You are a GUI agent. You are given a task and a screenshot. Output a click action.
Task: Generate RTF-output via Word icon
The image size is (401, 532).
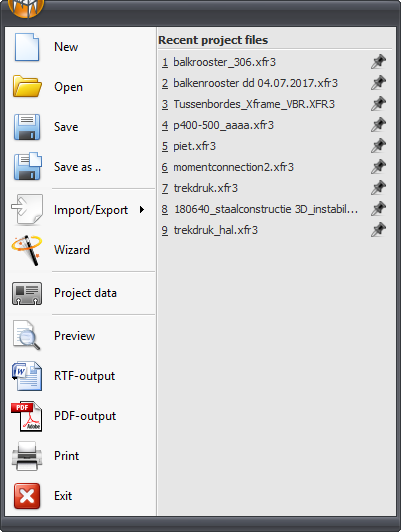click(27, 376)
